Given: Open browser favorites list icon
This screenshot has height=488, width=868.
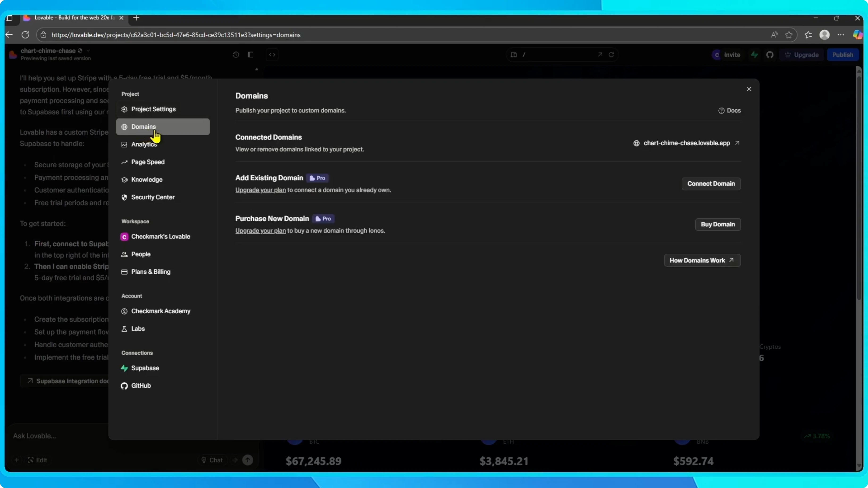Looking at the screenshot, I should [808, 35].
